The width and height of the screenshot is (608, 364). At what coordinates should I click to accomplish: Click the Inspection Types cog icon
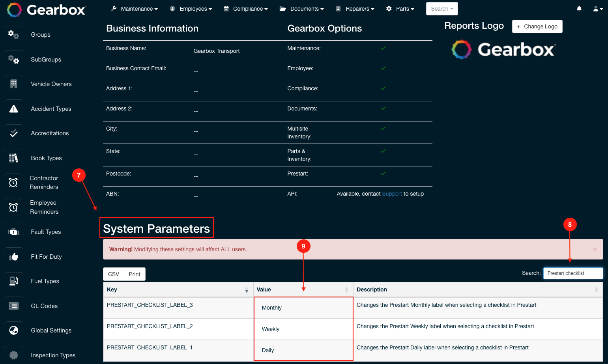click(x=14, y=355)
